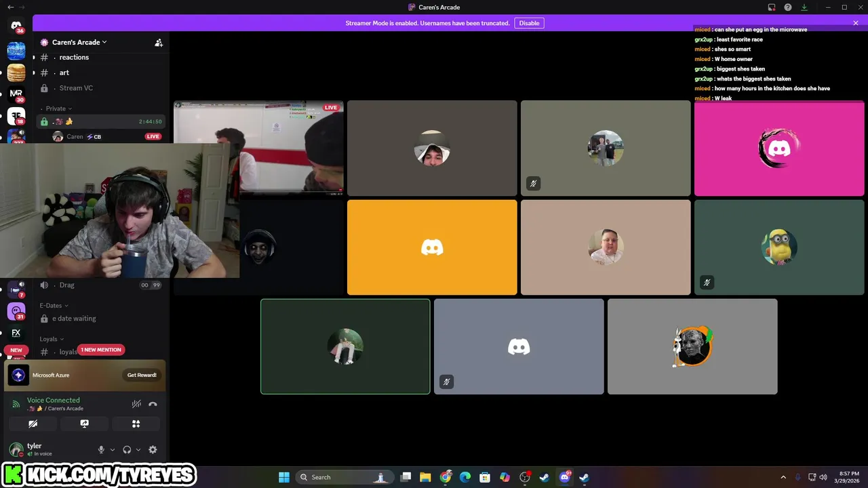
Task: Go back with the title bar arrow
Action: (10, 7)
